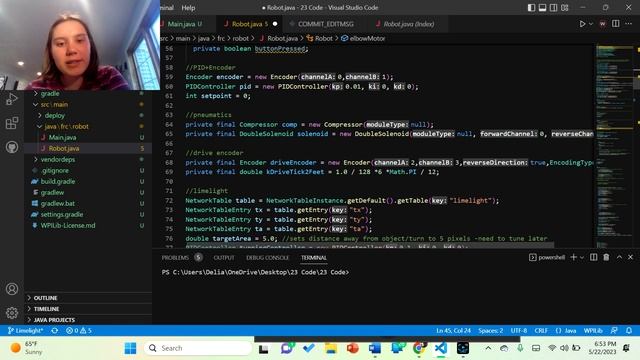Open the DEBUG CONSOLE tab
This screenshot has width=640, height=360.
click(267, 258)
